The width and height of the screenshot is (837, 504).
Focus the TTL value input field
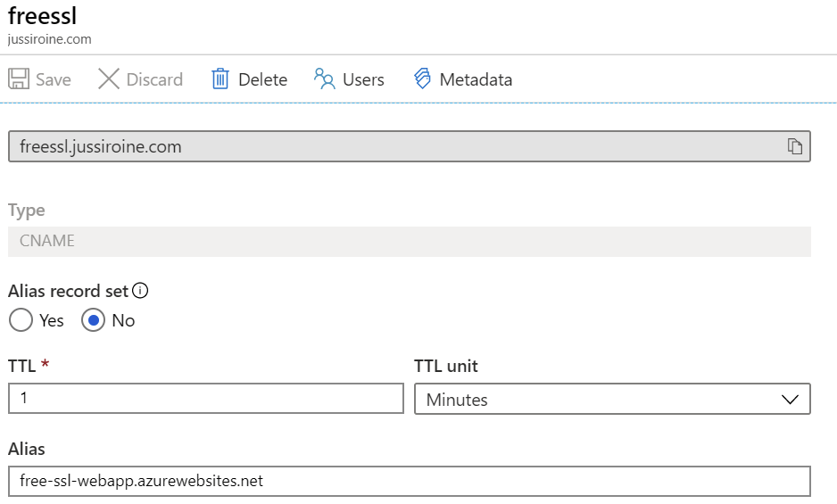pyautogui.click(x=206, y=398)
